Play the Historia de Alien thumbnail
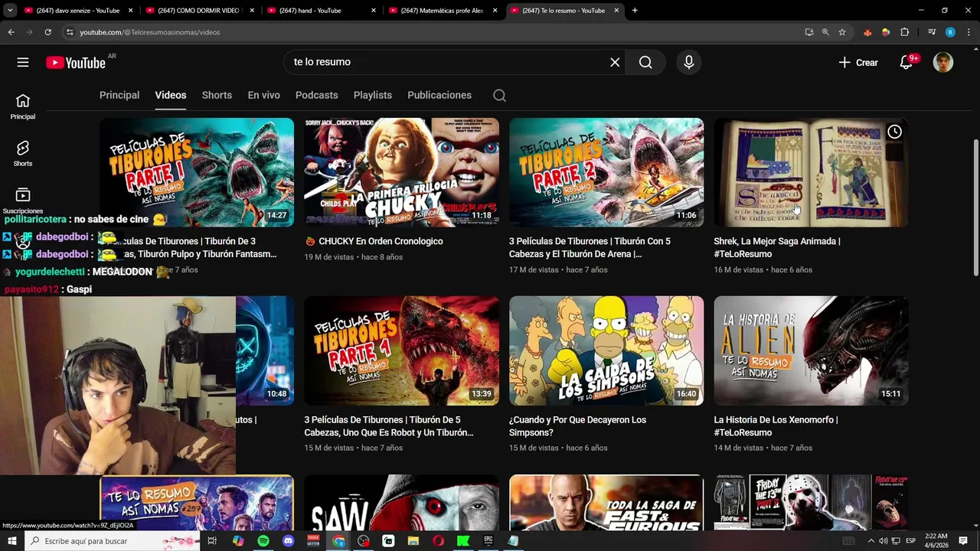This screenshot has width=980, height=551. point(811,350)
